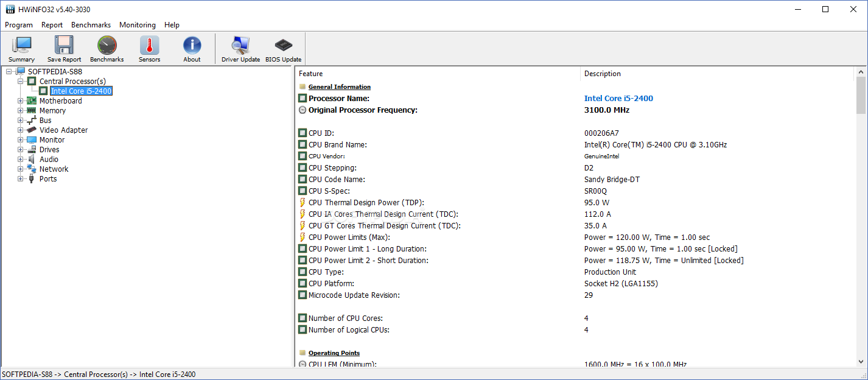The width and height of the screenshot is (868, 380).
Task: Click lightning icon beside CPU Power Limits (Max)
Action: 303,237
